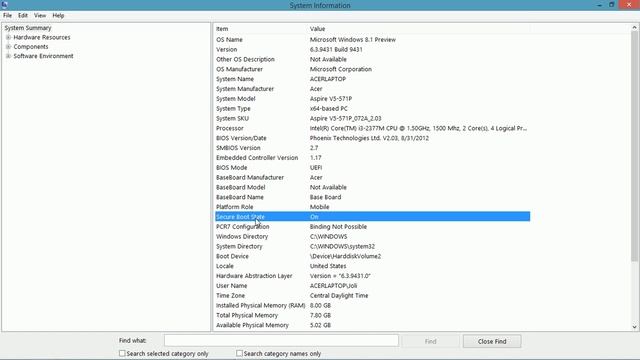Screen dimensions: 640x360
Task: Tick Search category names only checkbox
Action: (x=239, y=353)
